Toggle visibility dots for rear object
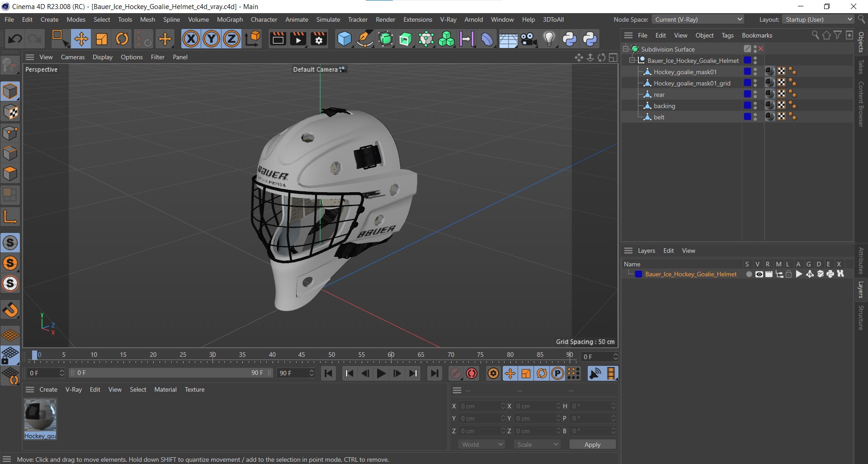The height and width of the screenshot is (464, 868). pos(755,94)
